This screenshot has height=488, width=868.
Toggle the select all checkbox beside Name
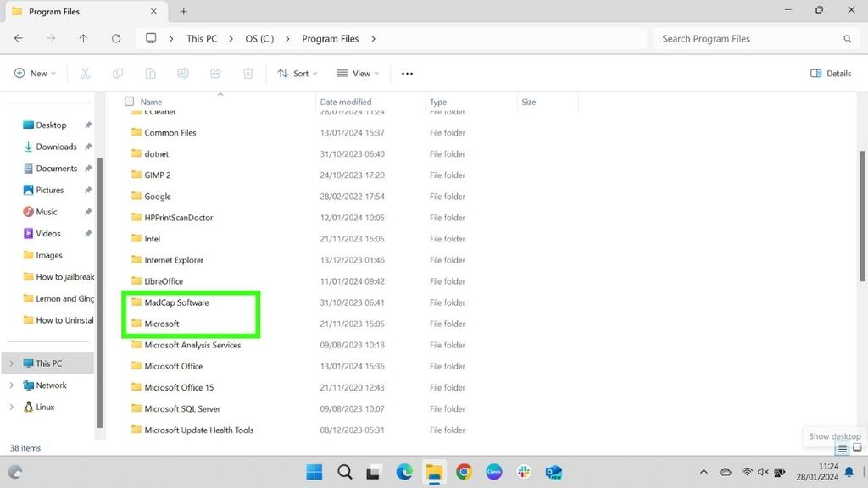tap(130, 102)
